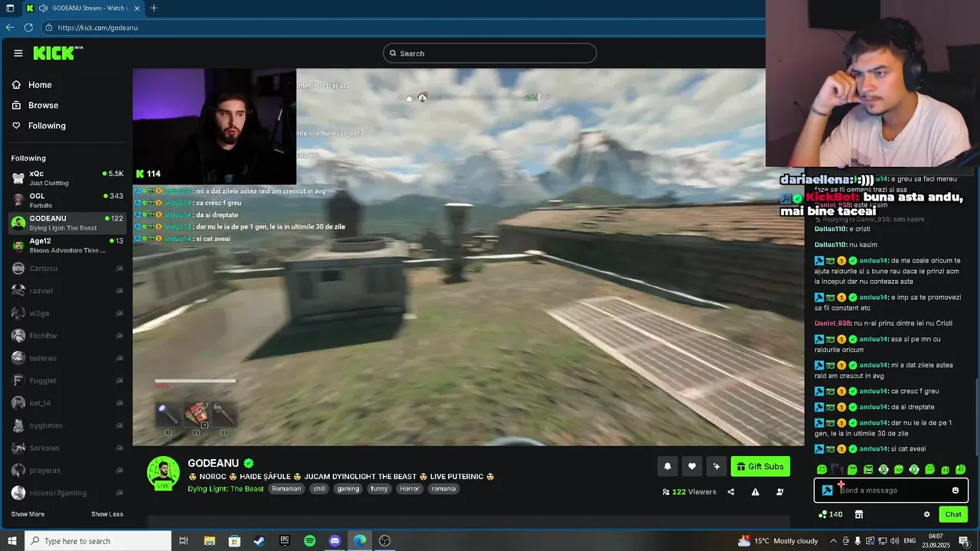Open the Age12 channel in Following
The height and width of the screenshot is (551, 980).
[67, 246]
